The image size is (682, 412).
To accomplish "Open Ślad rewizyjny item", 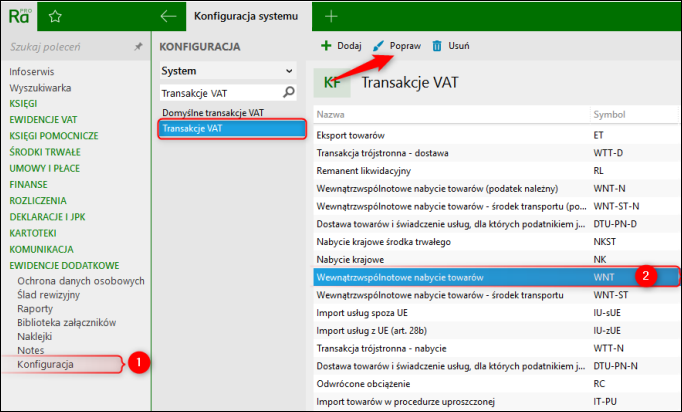I will pos(48,295).
